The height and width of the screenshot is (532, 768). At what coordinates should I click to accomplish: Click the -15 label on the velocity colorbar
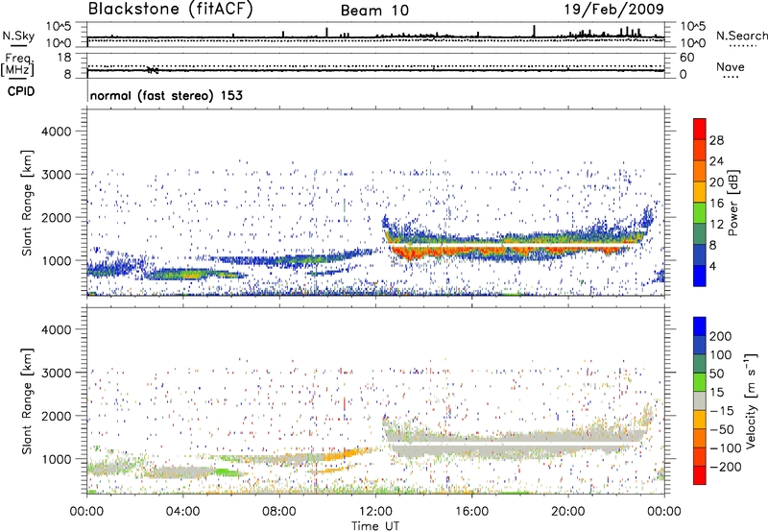[x=722, y=410]
